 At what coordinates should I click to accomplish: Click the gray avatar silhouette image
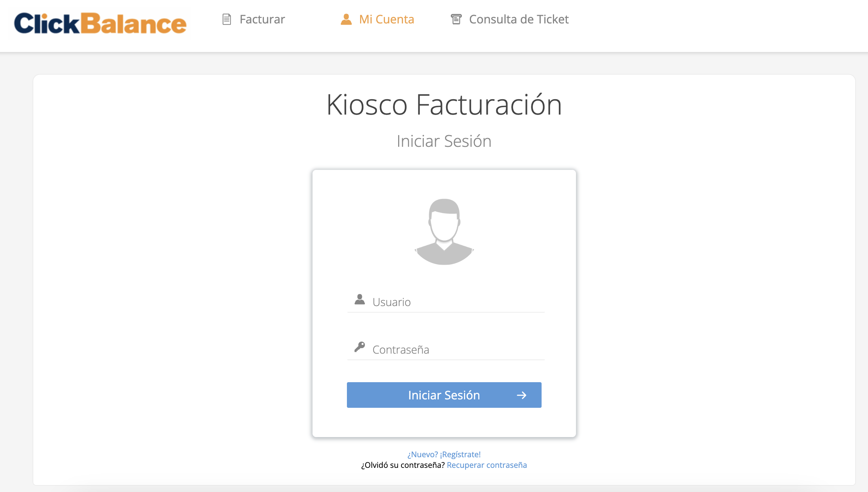tap(444, 231)
